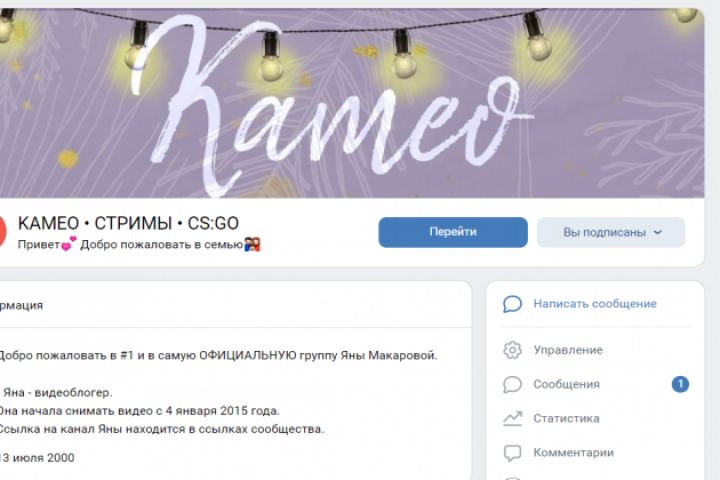Click the pink hearts emoji in status
The height and width of the screenshot is (480, 720).
pyautogui.click(x=68, y=244)
